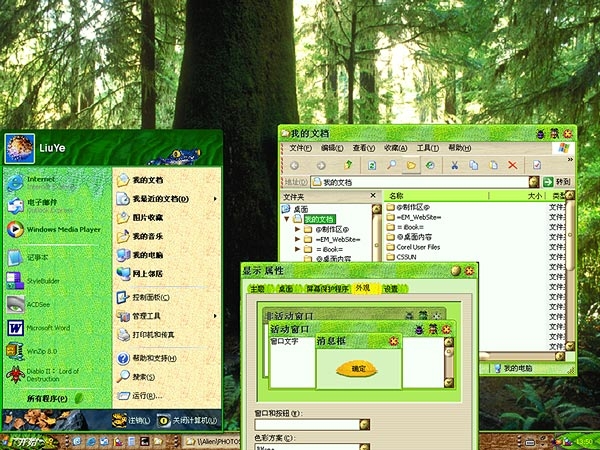Screen dimensions: 600x450
Task: Switch to 屏幕保护程序 tab
Action: click(x=328, y=289)
